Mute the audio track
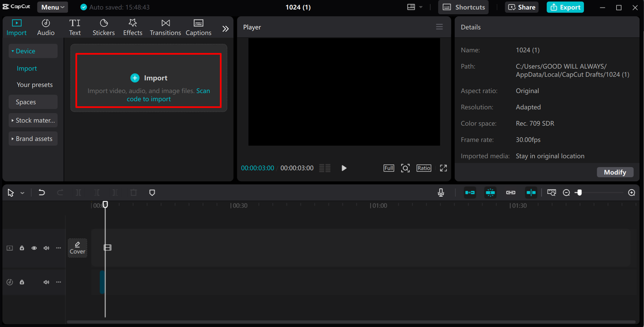644x327 pixels. click(46, 282)
